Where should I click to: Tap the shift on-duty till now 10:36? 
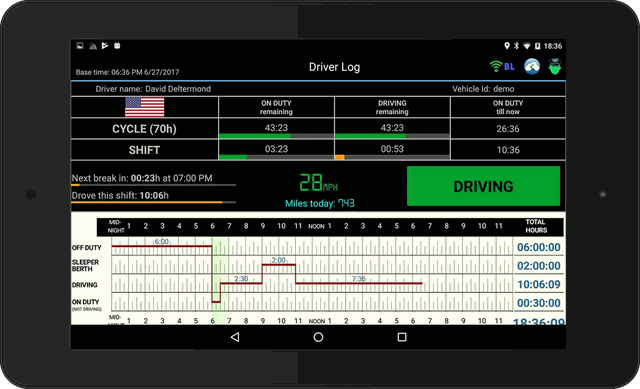pos(508,150)
